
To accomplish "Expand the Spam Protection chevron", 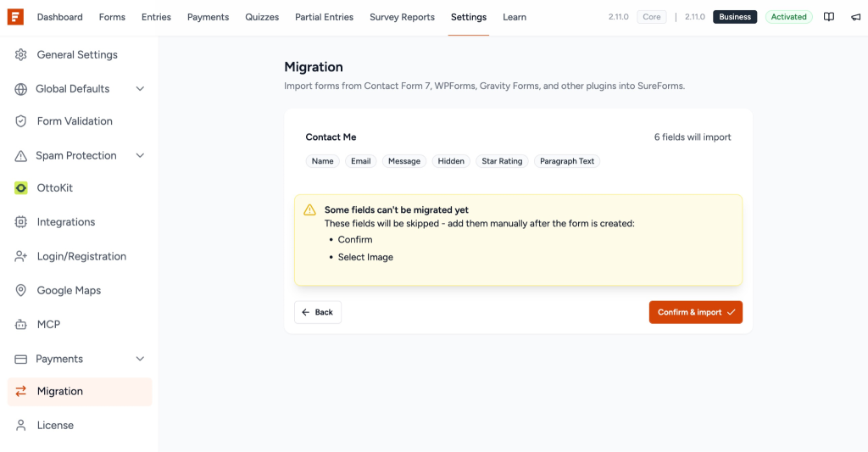I will point(140,156).
